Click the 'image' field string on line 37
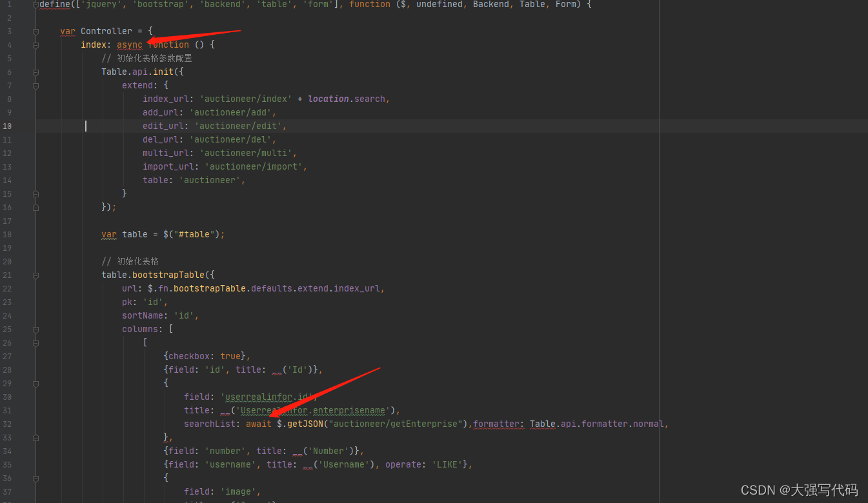The height and width of the screenshot is (503, 868). (238, 491)
